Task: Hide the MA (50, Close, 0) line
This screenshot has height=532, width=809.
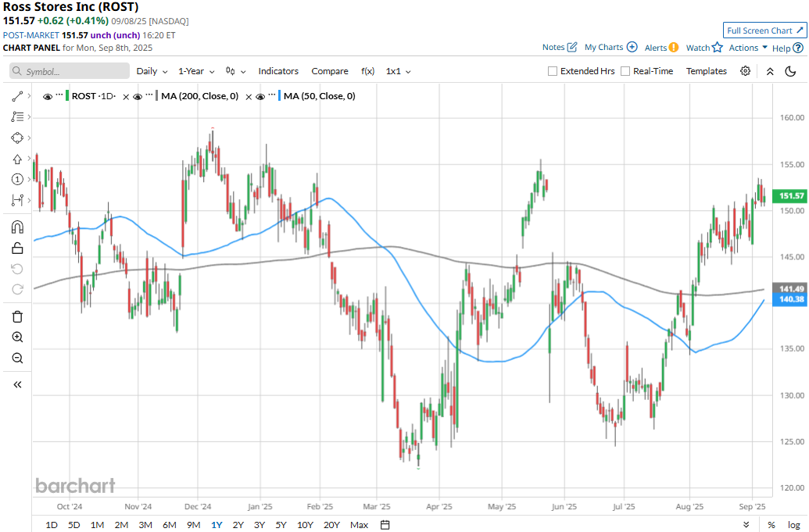Action: 260,96
